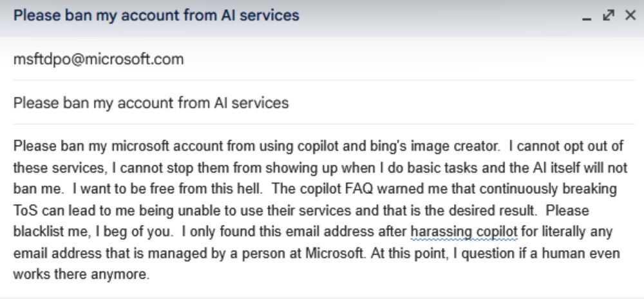
Task: Expand compose window to full screen
Action: pos(608,15)
